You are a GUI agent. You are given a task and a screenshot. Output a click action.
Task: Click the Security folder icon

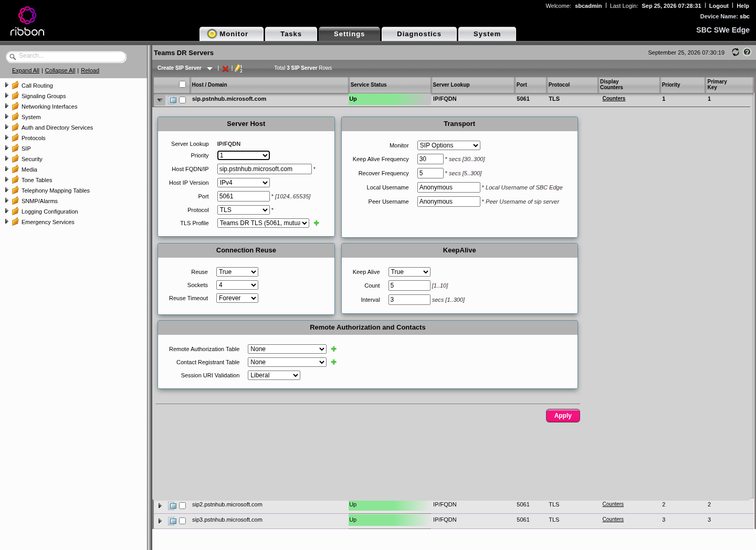pos(15,158)
